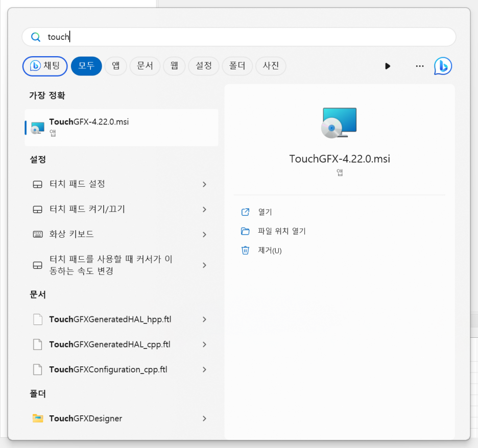Click the Bing icon at top right
Viewport: 478px width, 448px height.
[x=443, y=66]
